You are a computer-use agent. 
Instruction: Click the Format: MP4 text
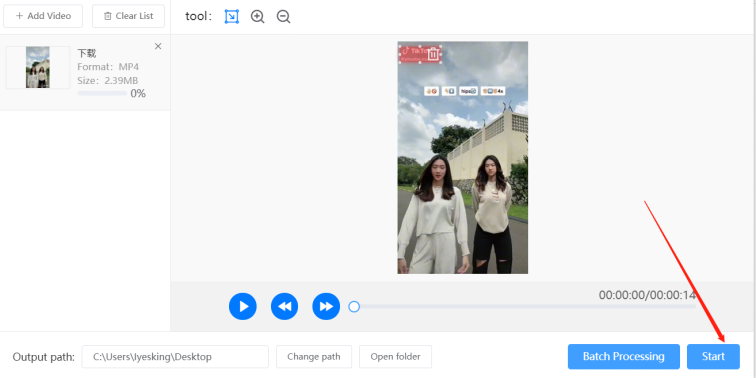[108, 67]
